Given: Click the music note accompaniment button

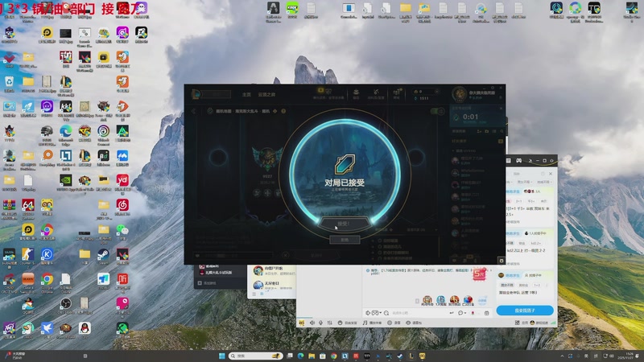Looking at the screenshot, I should pos(372,323).
